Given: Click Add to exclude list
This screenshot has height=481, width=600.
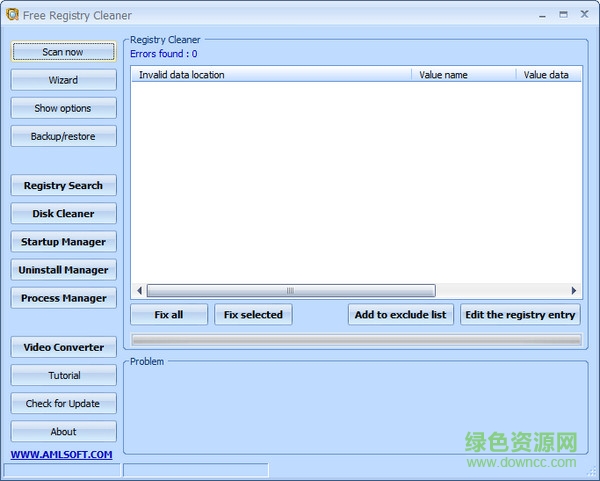Looking at the screenshot, I should click(400, 314).
